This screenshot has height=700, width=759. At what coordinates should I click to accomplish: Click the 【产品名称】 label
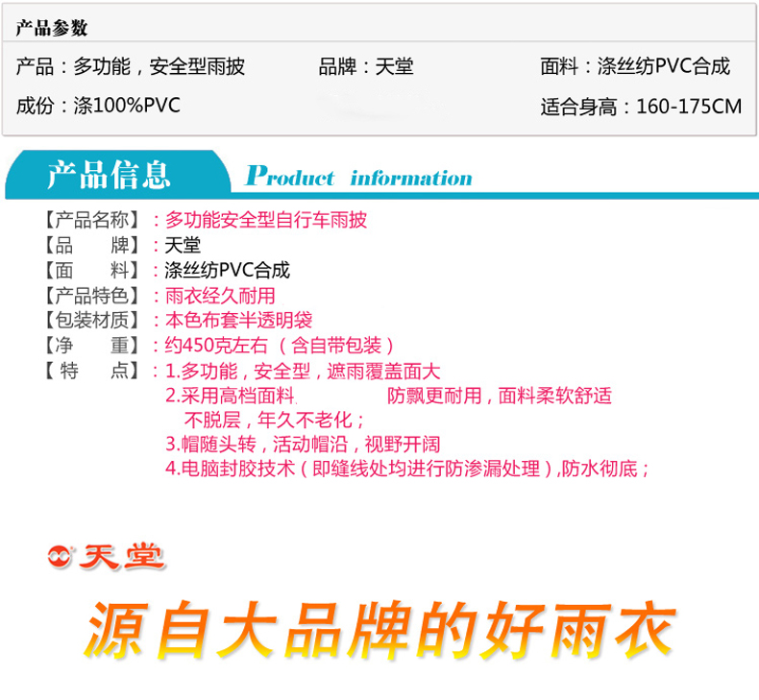(x=92, y=220)
